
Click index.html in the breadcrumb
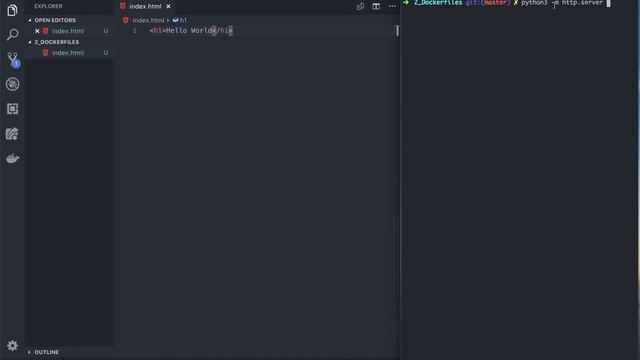point(148,20)
